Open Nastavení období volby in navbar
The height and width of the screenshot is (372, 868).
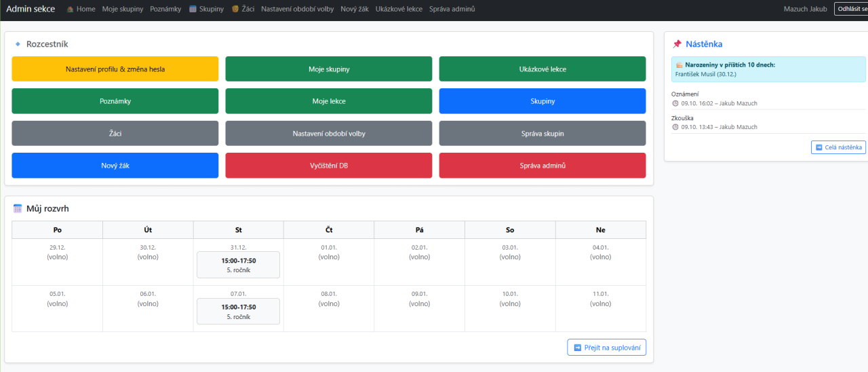(297, 10)
